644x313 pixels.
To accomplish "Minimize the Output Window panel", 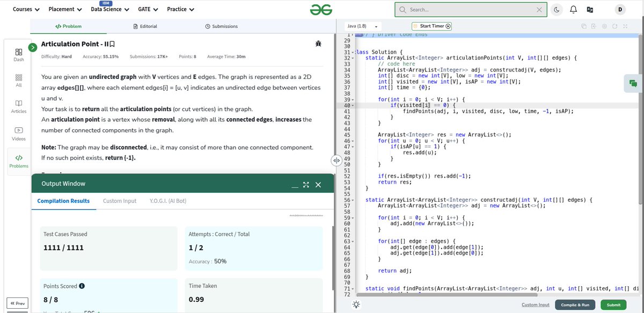I will 295,186.
